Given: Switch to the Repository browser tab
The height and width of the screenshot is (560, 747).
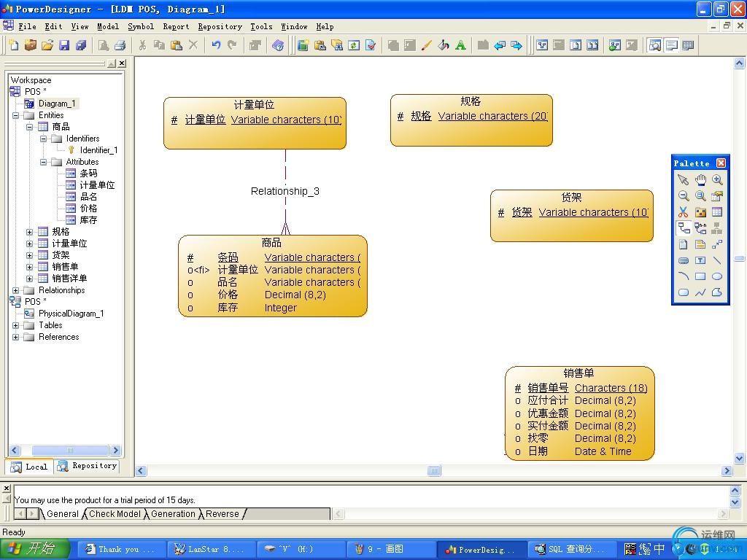Looking at the screenshot, I should [x=87, y=466].
